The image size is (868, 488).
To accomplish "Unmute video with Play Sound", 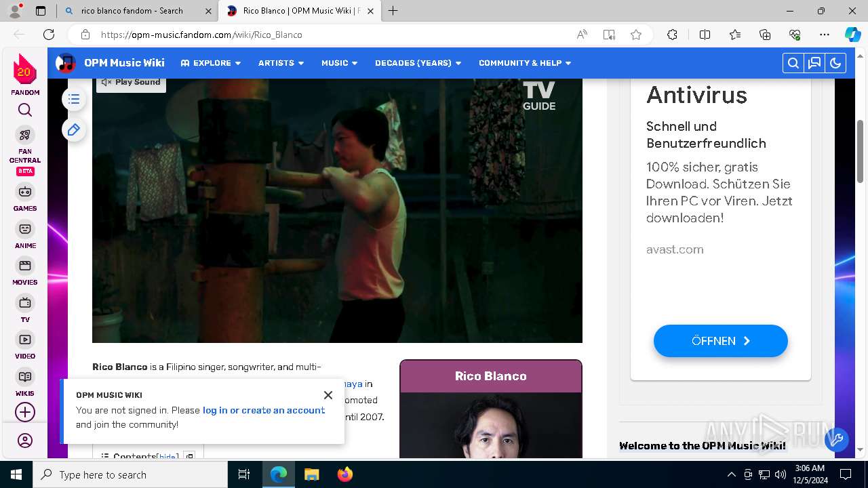I will point(131,82).
